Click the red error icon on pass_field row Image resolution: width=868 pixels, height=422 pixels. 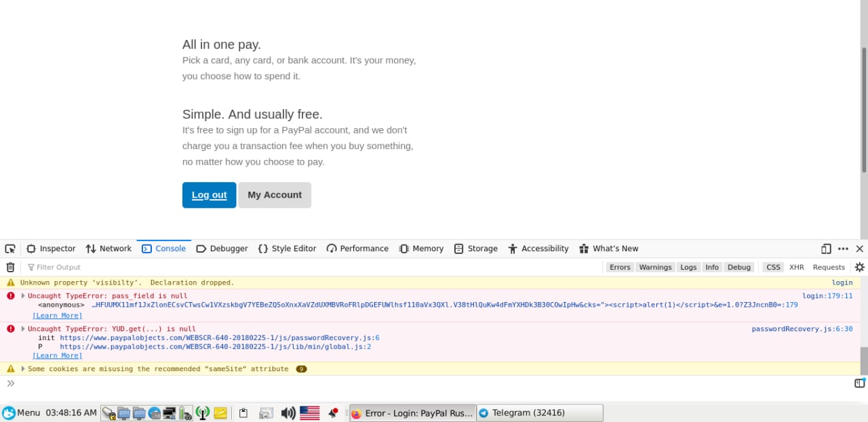coord(10,296)
